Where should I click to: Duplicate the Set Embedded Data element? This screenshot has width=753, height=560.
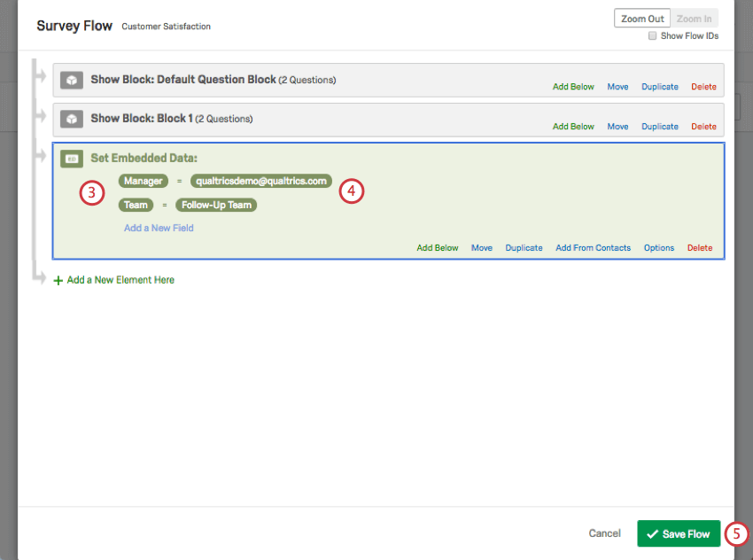(x=524, y=247)
